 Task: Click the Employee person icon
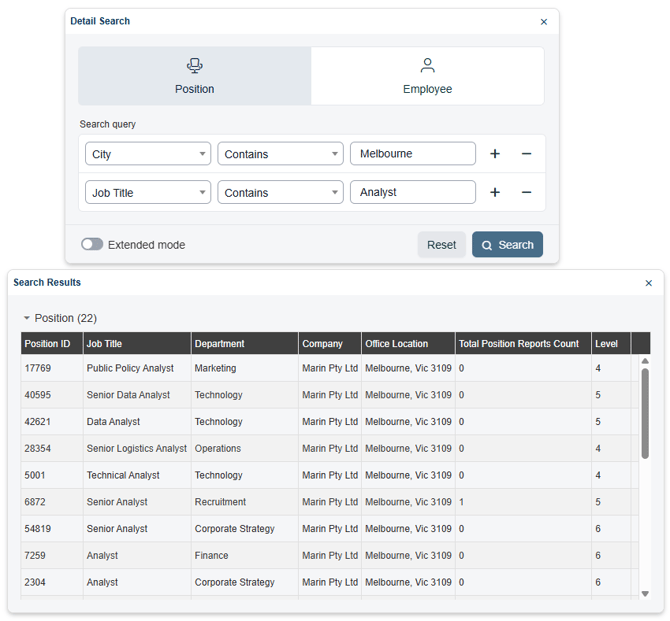[x=427, y=65]
